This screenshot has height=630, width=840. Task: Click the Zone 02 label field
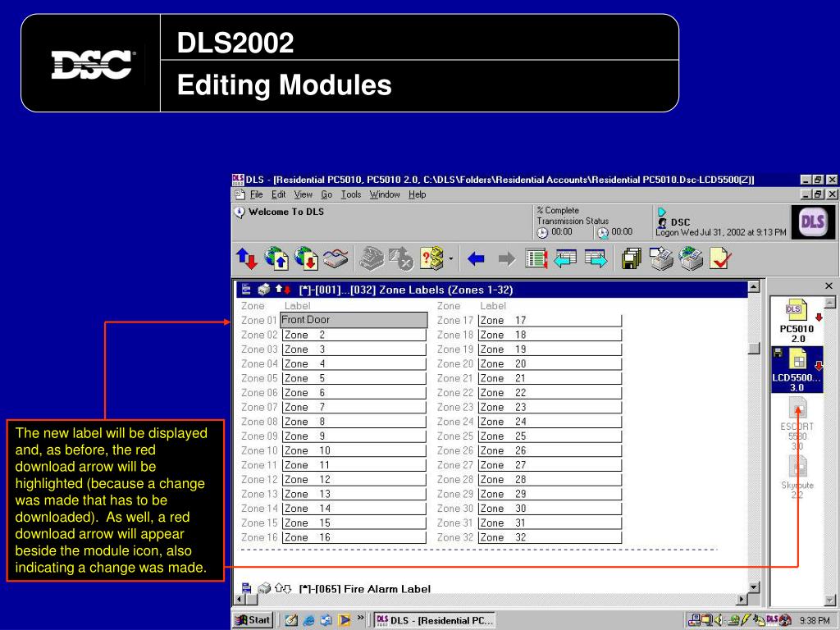354,335
